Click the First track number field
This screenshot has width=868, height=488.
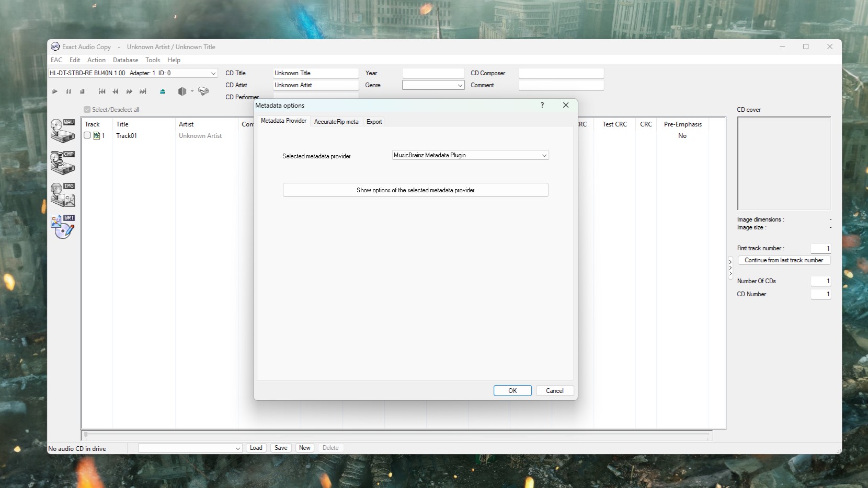[x=820, y=249]
